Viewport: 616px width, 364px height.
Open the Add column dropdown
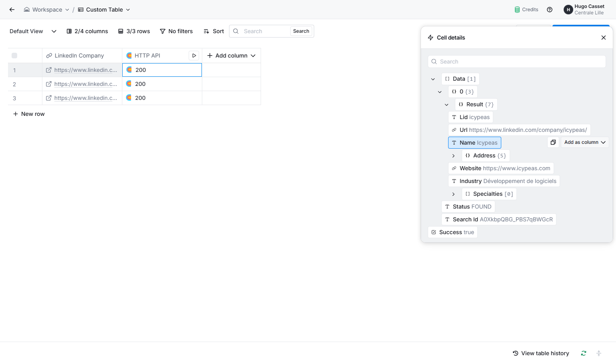click(x=231, y=56)
